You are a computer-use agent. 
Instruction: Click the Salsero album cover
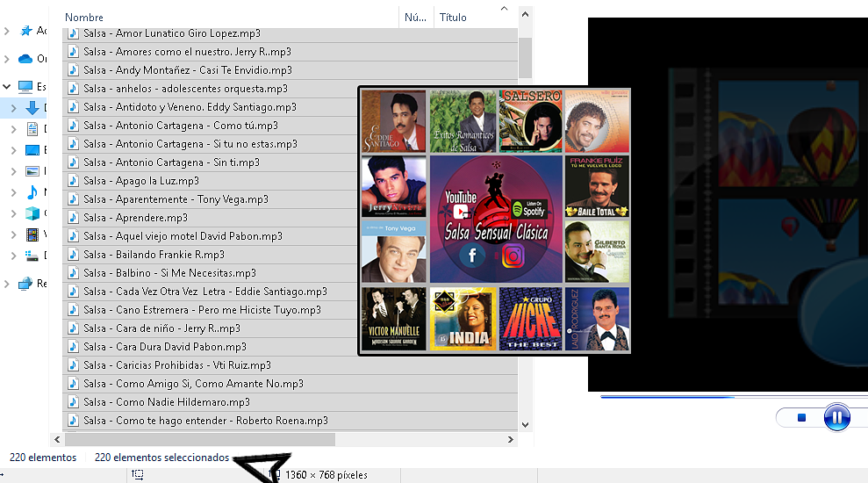(x=530, y=121)
